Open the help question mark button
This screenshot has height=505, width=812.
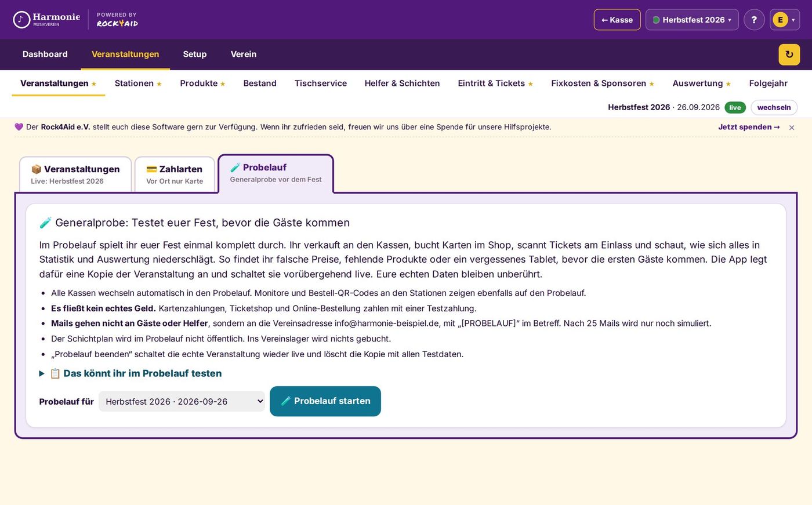tap(754, 20)
